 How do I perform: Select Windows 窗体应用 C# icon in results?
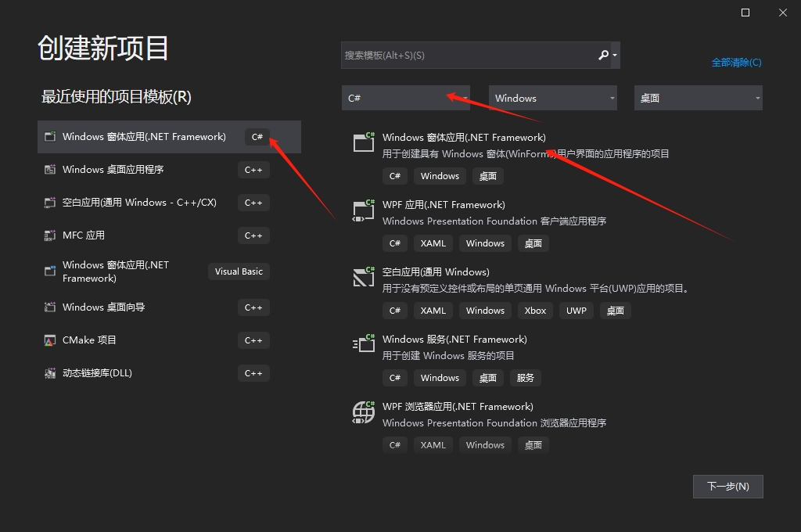click(x=364, y=142)
